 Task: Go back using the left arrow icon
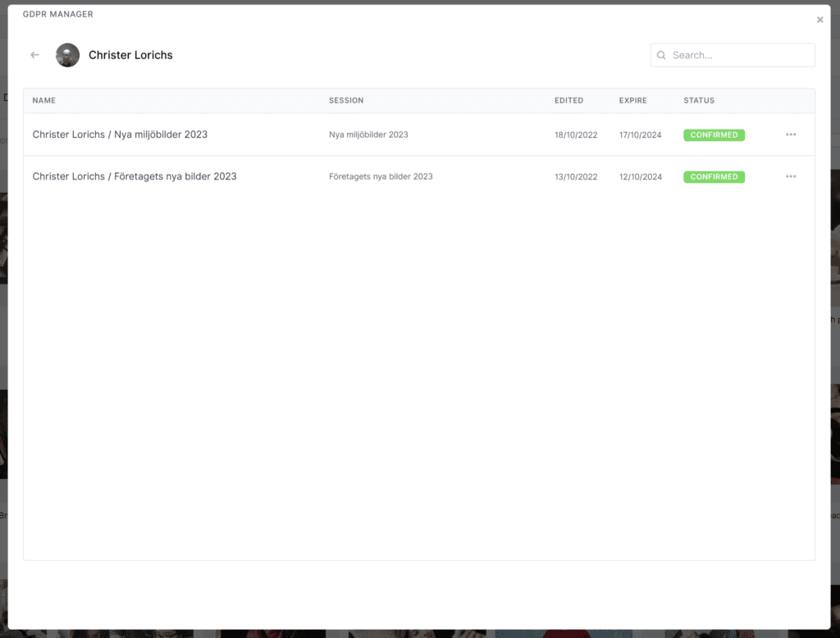(x=34, y=55)
